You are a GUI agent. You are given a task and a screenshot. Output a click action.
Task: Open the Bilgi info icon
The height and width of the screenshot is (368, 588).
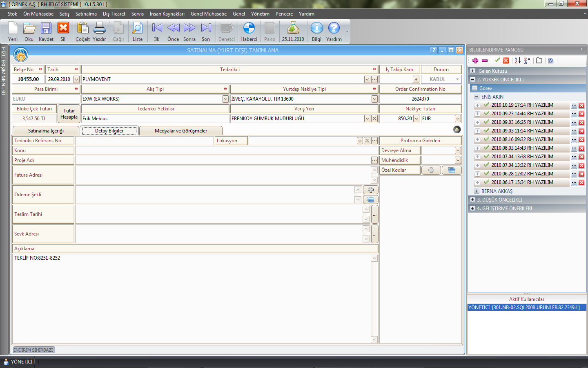click(x=316, y=29)
